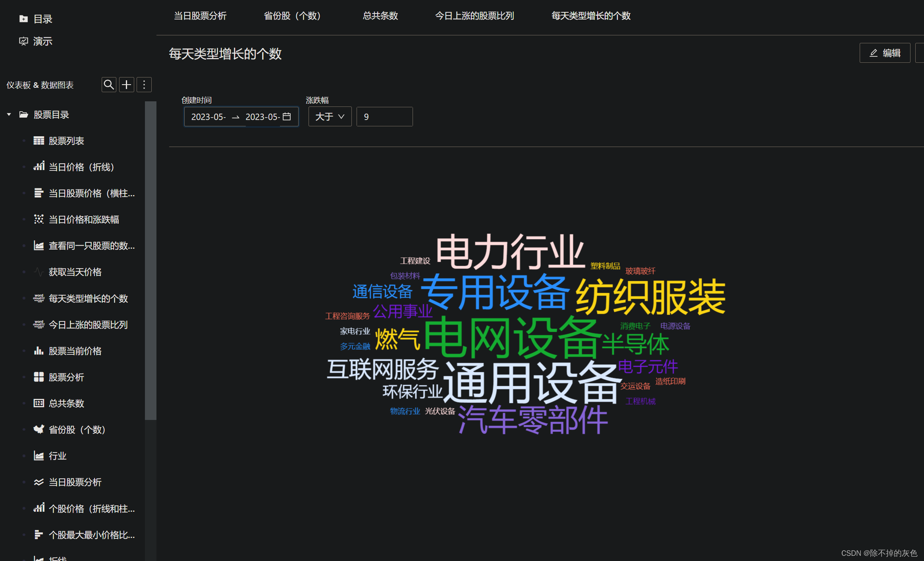This screenshot has width=924, height=561.
Task: Click the word cloud icon for 今日上涨的股票比列
Action: 39,325
